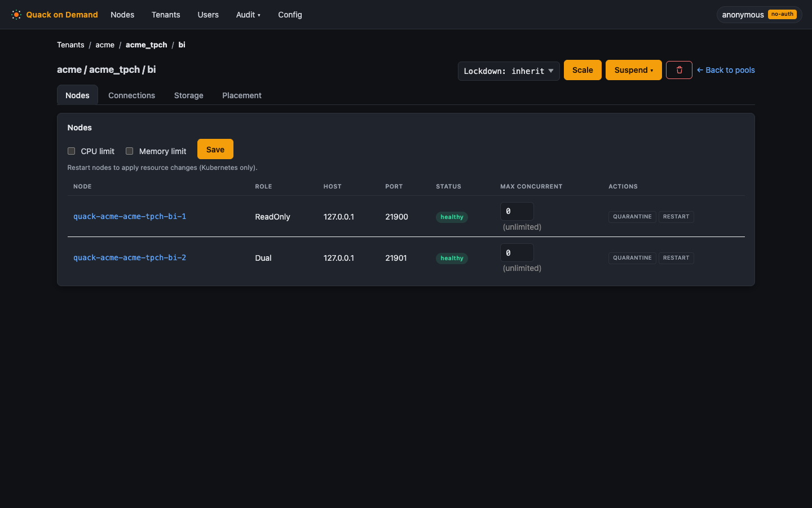Switch to the Placement tab
This screenshot has width=812, height=508.
242,95
